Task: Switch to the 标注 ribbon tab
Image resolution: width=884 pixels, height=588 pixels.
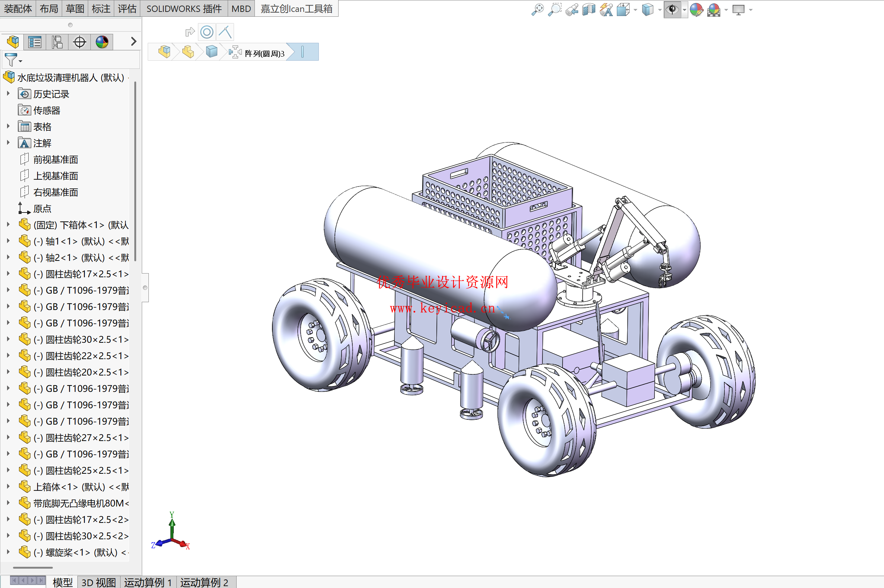Action: tap(101, 9)
